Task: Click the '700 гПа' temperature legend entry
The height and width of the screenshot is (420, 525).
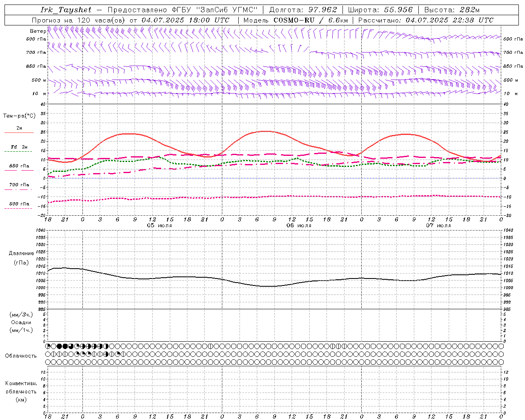Action: [19, 185]
